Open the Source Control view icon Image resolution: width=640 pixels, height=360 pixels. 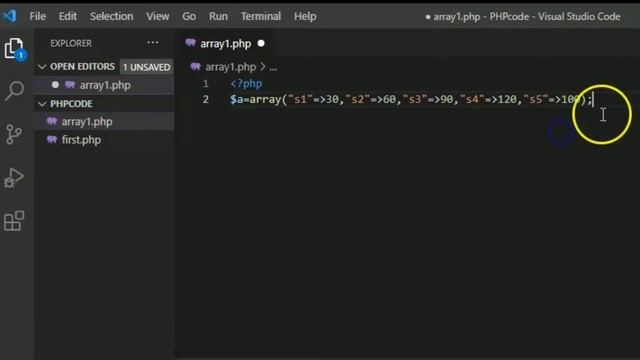[14, 134]
